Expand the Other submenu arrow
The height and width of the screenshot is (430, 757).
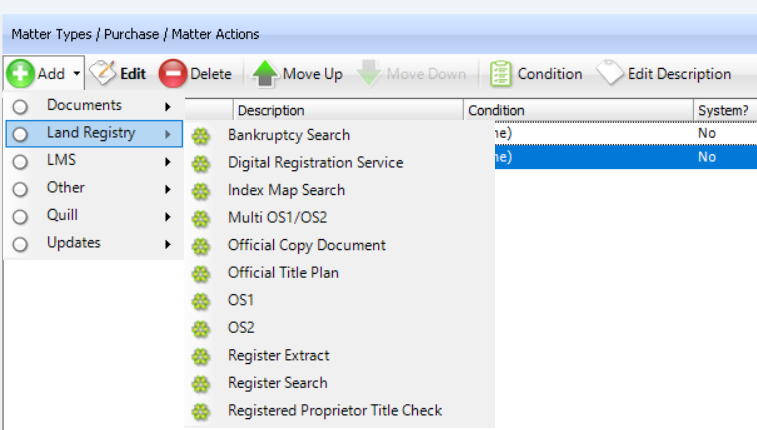coord(168,188)
